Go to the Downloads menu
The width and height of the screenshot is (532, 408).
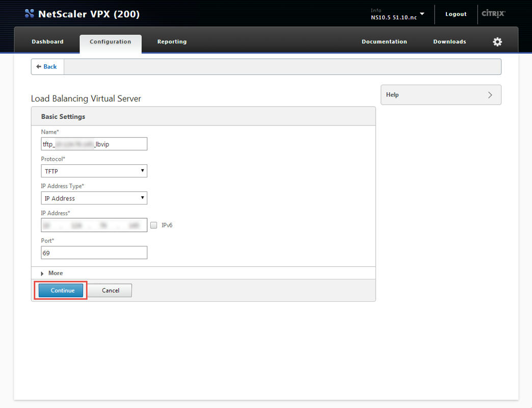pyautogui.click(x=449, y=42)
